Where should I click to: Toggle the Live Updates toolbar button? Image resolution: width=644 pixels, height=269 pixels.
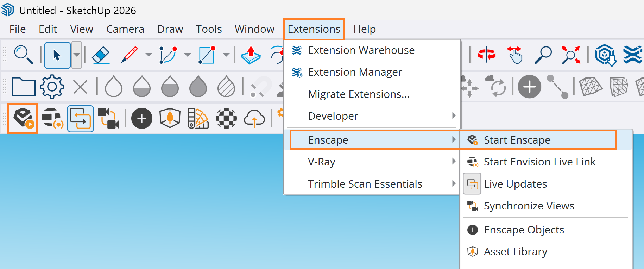click(x=80, y=119)
